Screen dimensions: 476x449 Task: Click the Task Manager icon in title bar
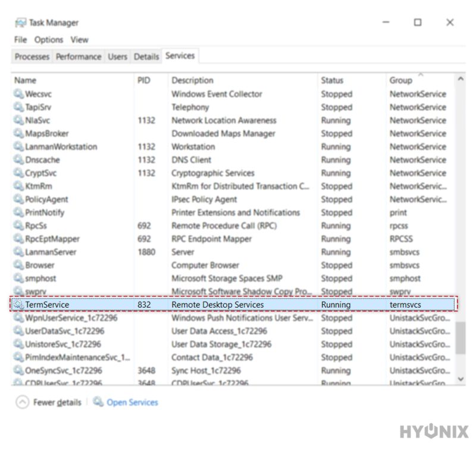click(x=20, y=22)
